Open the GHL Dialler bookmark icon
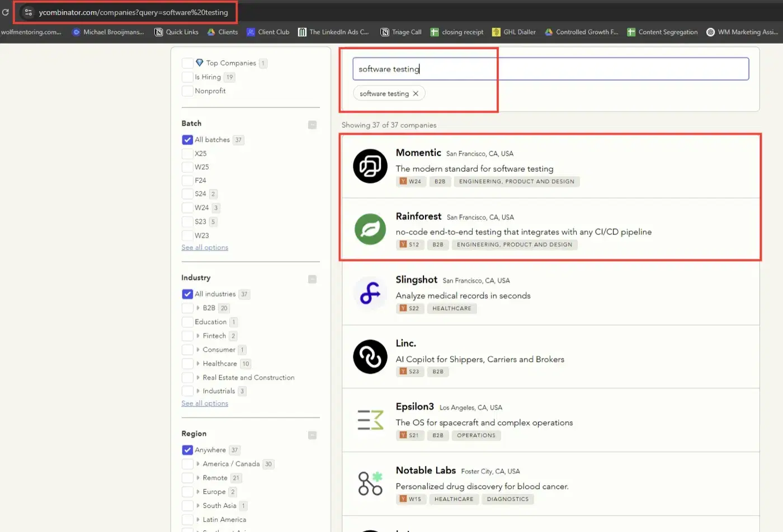 point(496,32)
